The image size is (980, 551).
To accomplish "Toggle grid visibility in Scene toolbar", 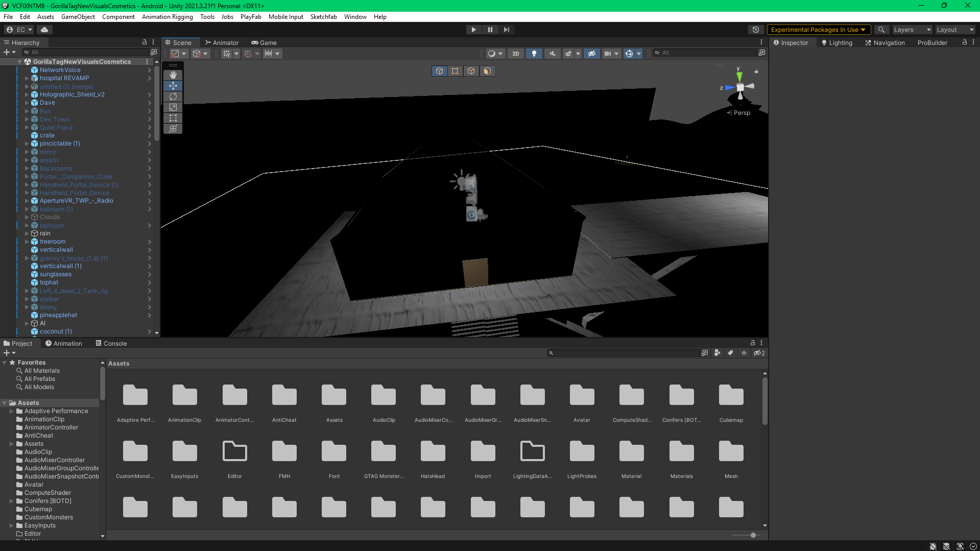I will coord(227,54).
